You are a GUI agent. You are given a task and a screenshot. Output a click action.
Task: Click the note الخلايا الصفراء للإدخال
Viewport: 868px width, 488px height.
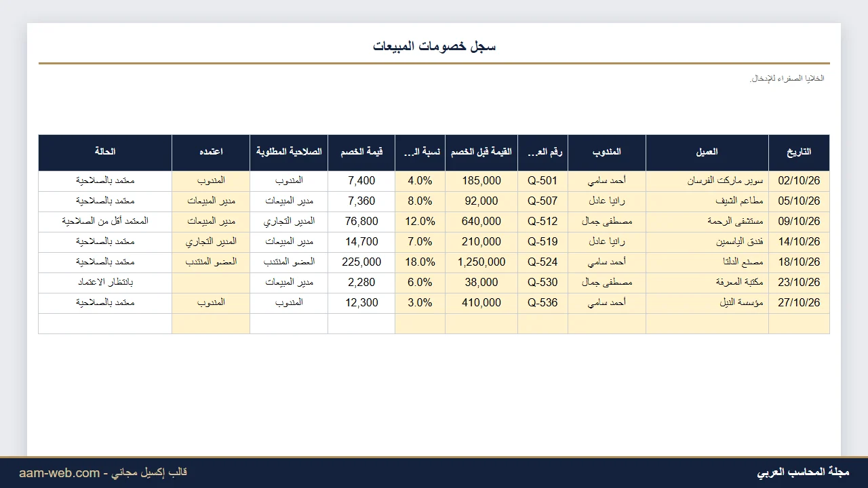pos(787,79)
